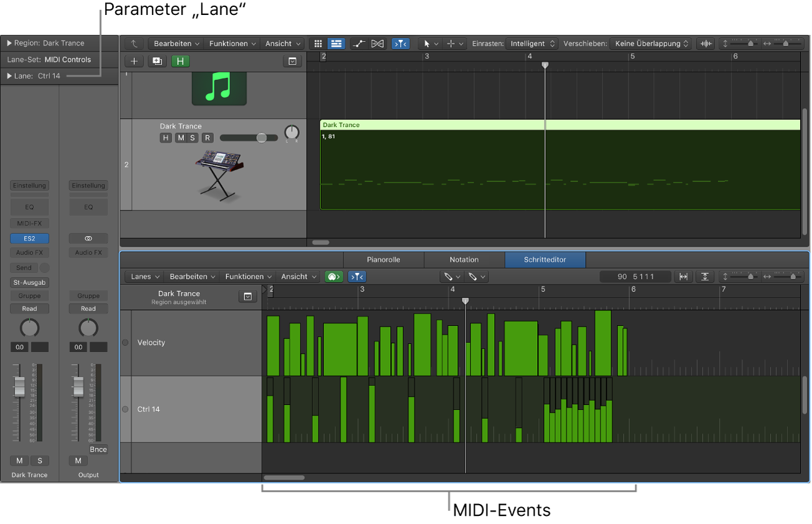812x524 pixels.
Task: Open global tracks dropdown button in track header
Action: coord(292,61)
